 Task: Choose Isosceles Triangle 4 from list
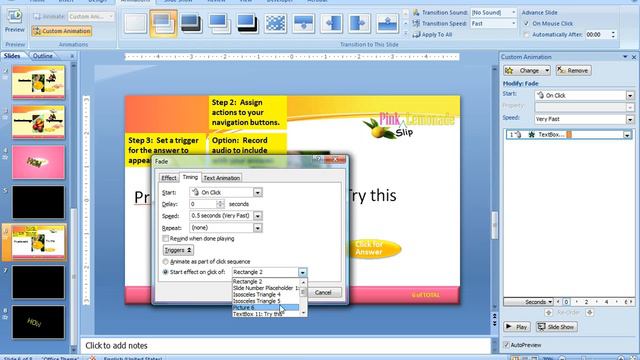tap(266, 294)
